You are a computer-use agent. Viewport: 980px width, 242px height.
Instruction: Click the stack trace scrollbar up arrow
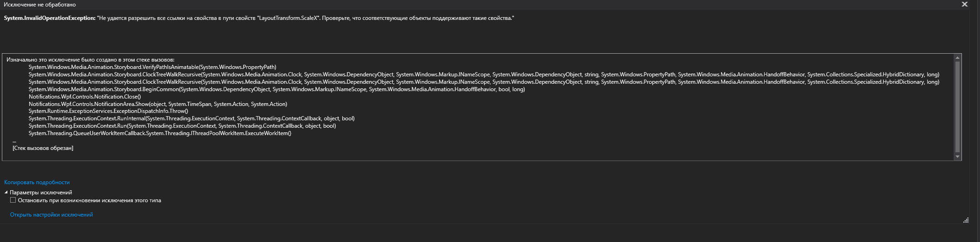(958, 58)
